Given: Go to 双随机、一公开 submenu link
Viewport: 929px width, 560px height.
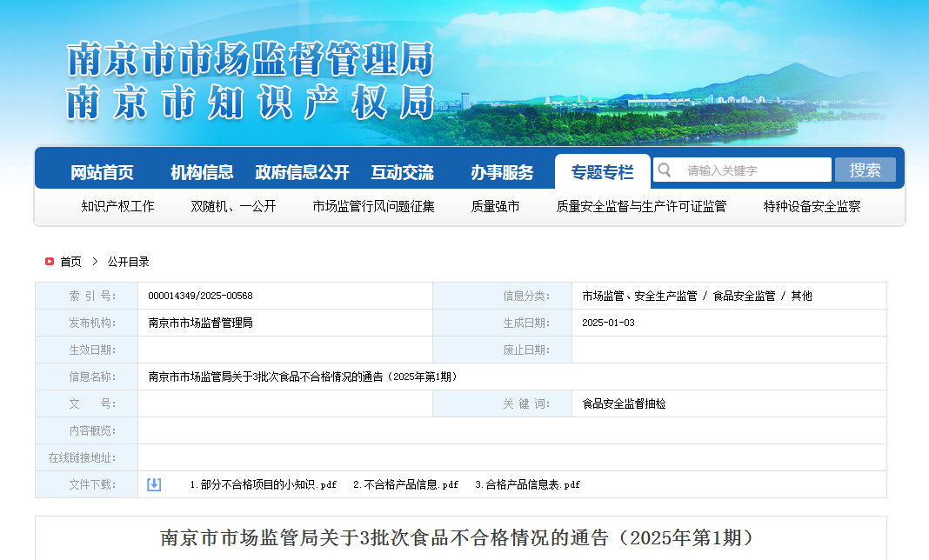Looking at the screenshot, I should click(233, 206).
